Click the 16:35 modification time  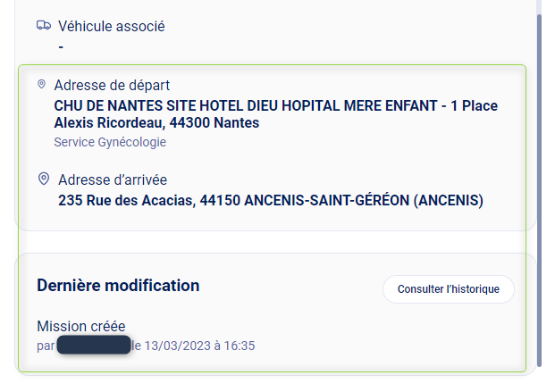tap(243, 345)
